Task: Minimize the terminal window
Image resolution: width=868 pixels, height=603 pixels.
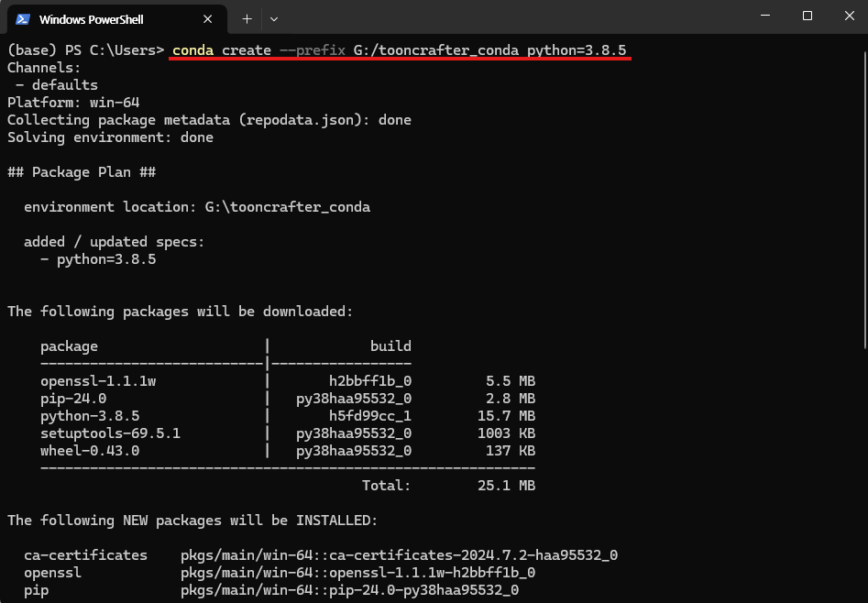Action: [x=765, y=16]
